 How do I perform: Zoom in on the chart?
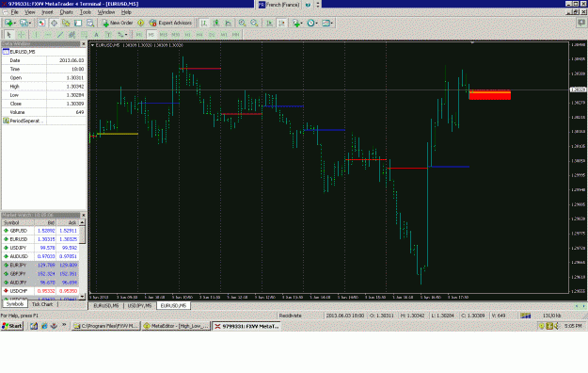click(242, 23)
